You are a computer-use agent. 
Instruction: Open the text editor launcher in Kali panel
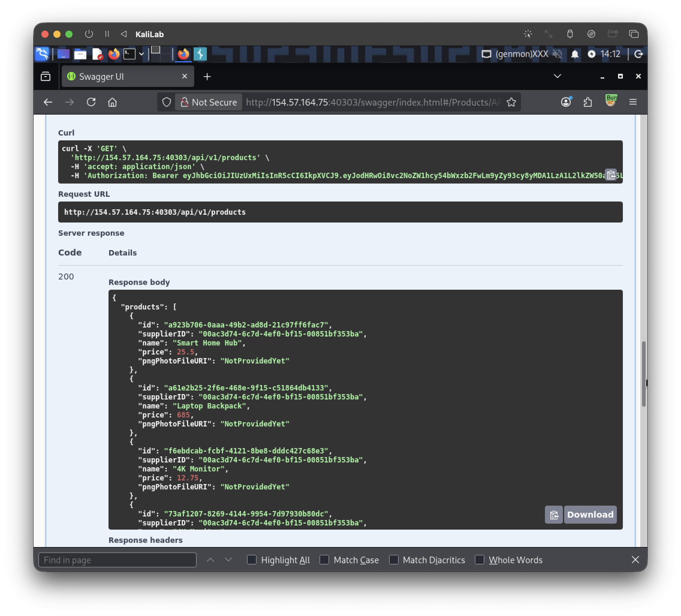pyautogui.click(x=97, y=54)
